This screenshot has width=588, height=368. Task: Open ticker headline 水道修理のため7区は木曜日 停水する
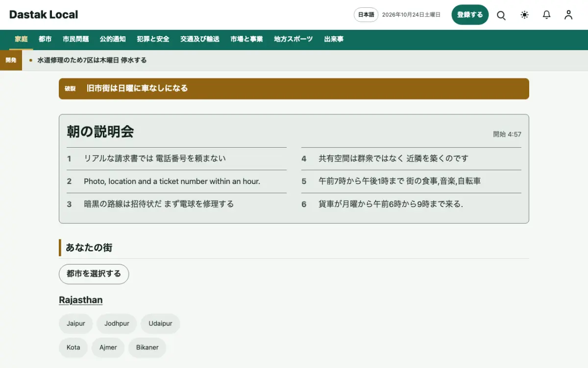(92, 60)
